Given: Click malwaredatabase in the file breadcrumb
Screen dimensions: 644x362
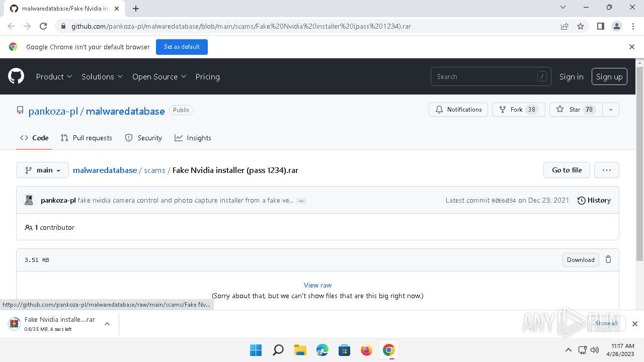Looking at the screenshot, I should [x=105, y=170].
